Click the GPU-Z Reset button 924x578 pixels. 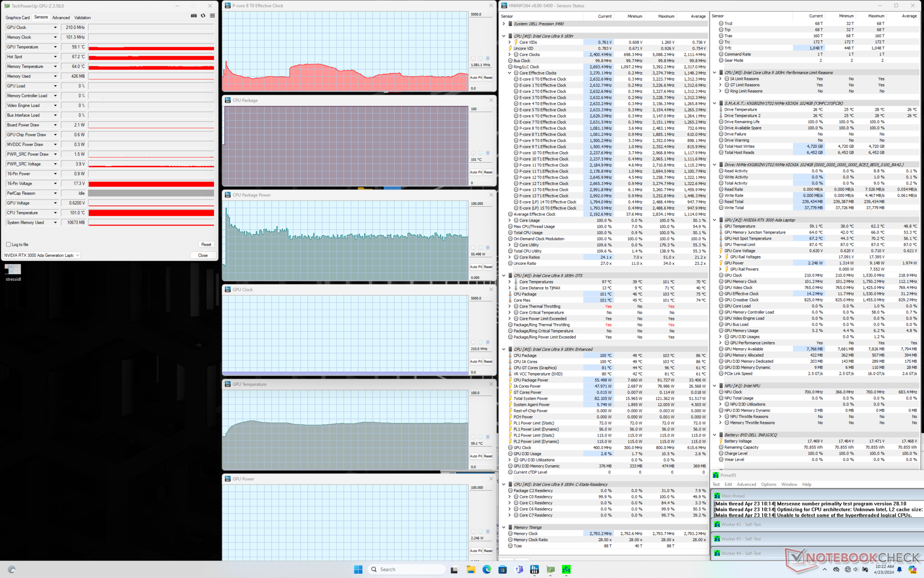206,245
